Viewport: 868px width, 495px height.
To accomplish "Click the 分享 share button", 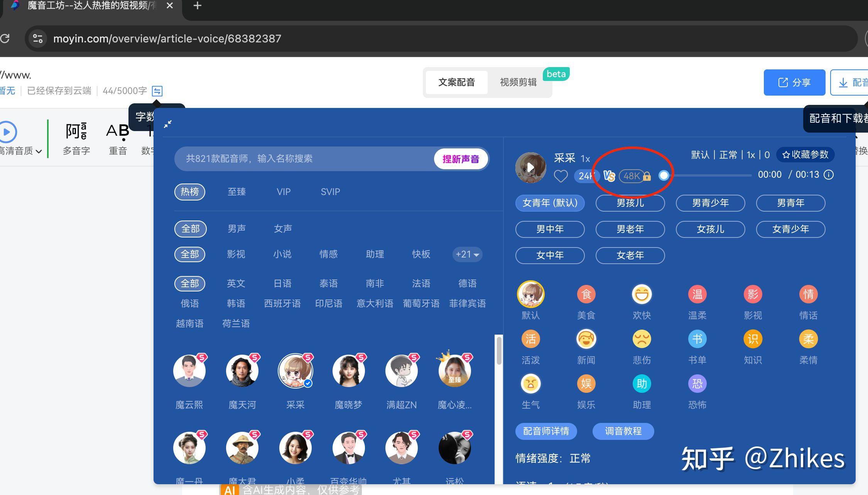I will [x=794, y=82].
